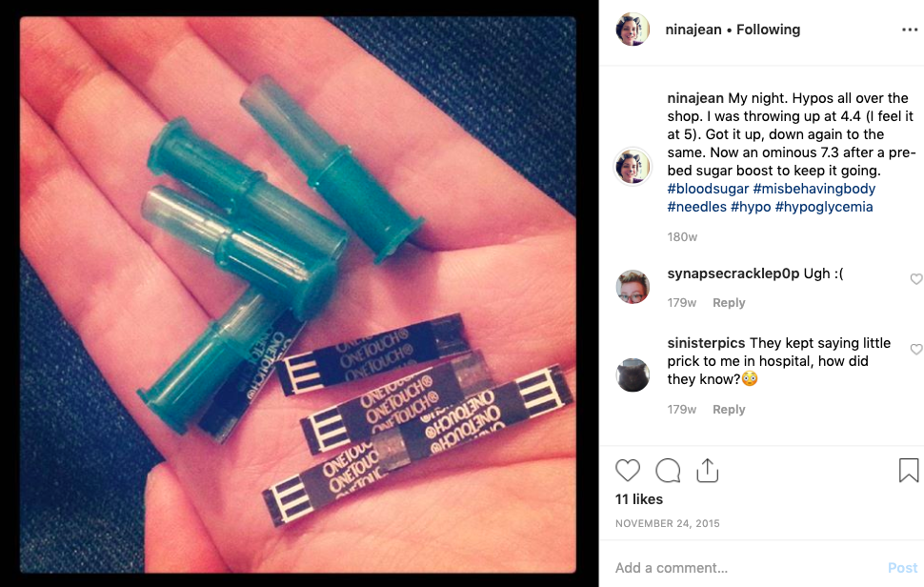
Task: Like sinisterpics' comment with the small heart
Action: (x=916, y=349)
